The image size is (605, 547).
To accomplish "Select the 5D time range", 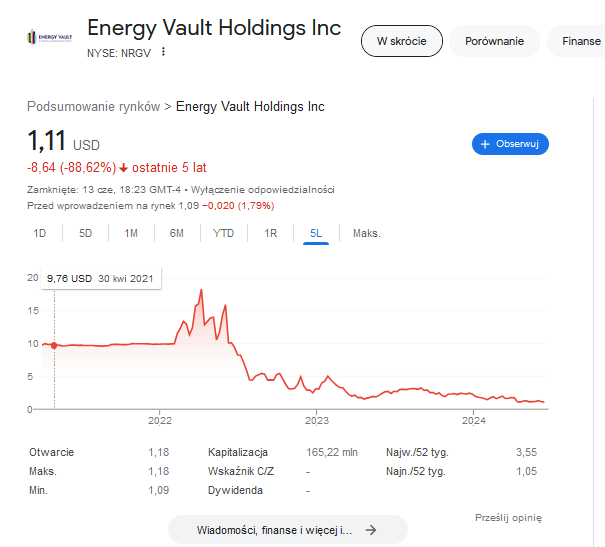I will click(x=85, y=233).
